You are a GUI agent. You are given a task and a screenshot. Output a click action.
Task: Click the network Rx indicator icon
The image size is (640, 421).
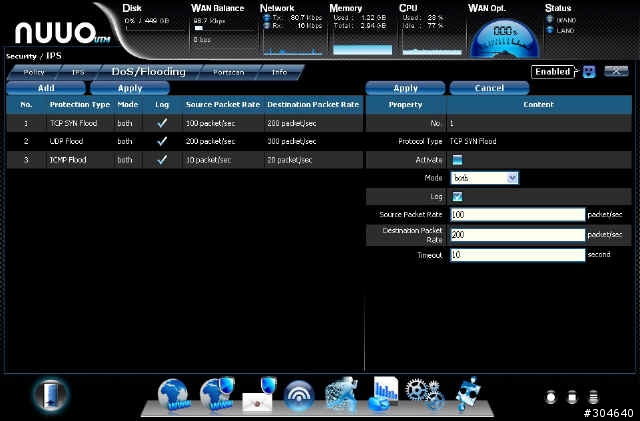(267, 26)
